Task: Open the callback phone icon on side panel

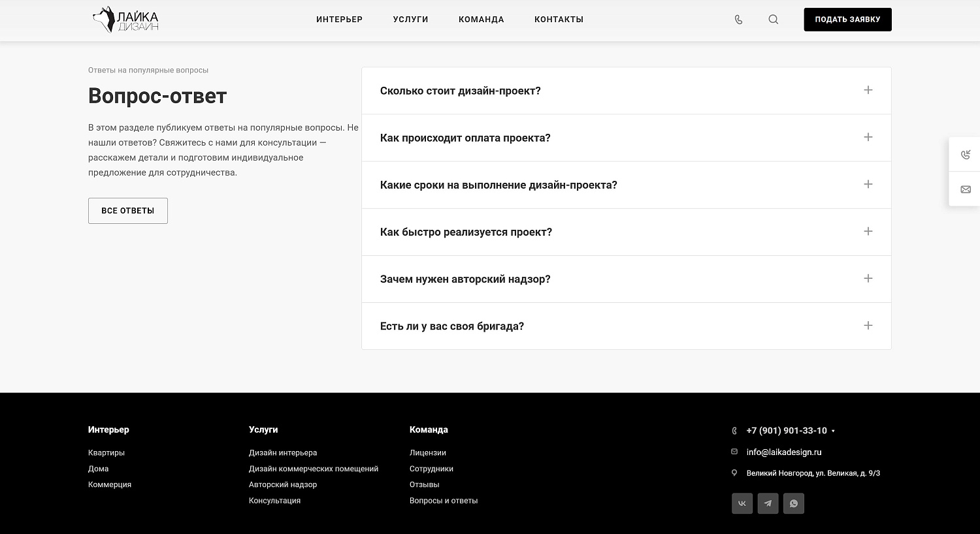Action: pos(966,155)
